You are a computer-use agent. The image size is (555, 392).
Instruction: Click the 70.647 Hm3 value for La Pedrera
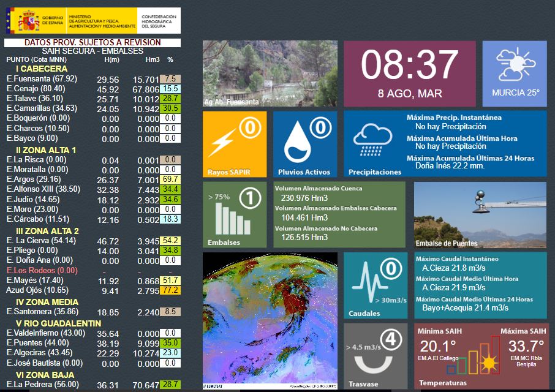[x=146, y=385]
